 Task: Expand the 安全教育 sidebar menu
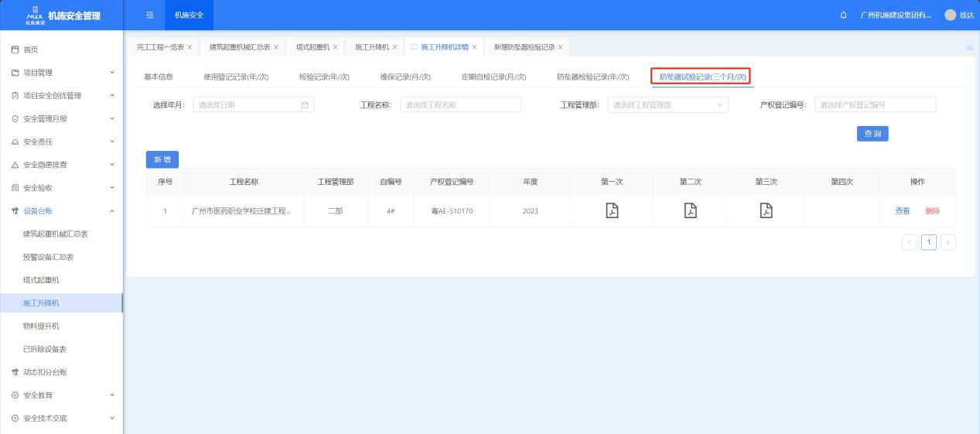click(x=62, y=395)
